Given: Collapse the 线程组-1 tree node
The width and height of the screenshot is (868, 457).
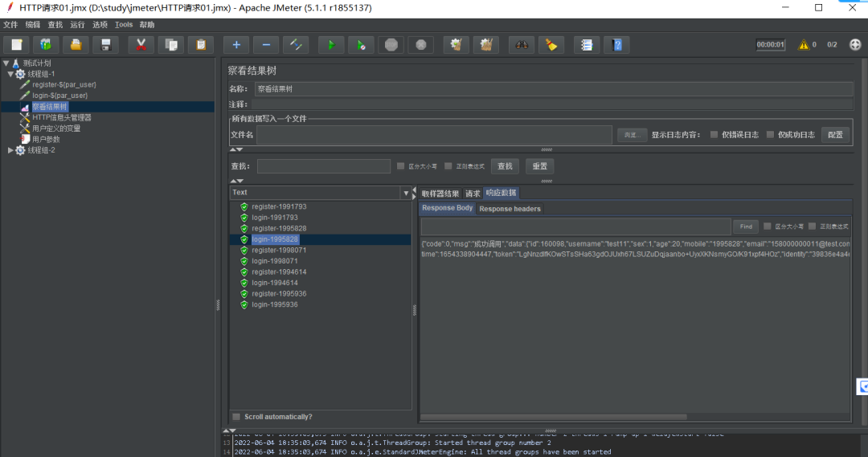Looking at the screenshot, I should click(x=10, y=74).
